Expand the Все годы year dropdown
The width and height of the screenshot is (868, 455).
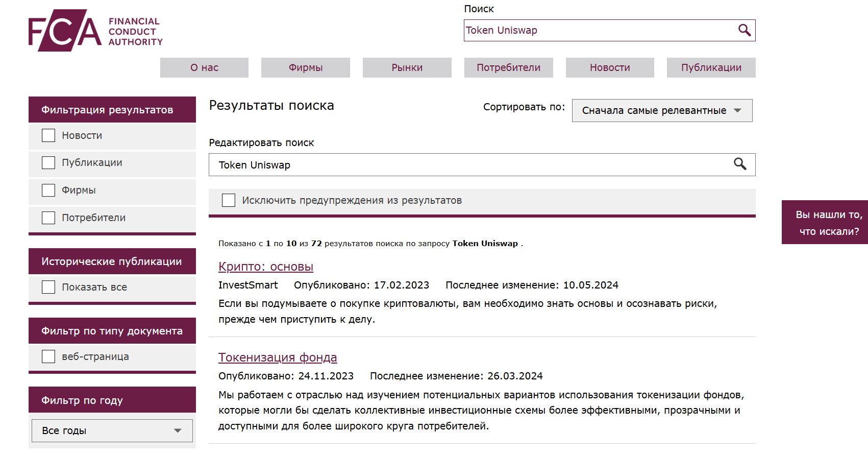pyautogui.click(x=112, y=430)
